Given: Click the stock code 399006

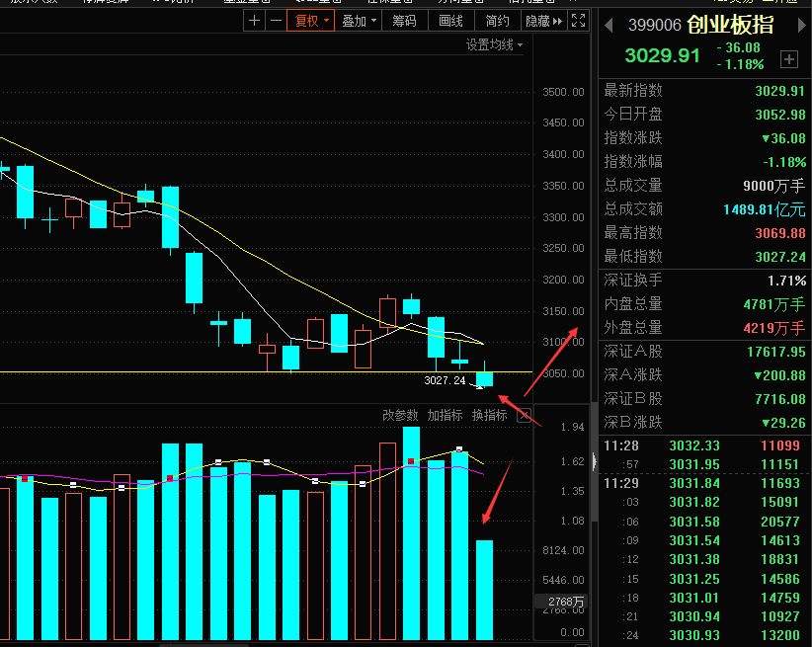Looking at the screenshot, I should click(x=655, y=25).
